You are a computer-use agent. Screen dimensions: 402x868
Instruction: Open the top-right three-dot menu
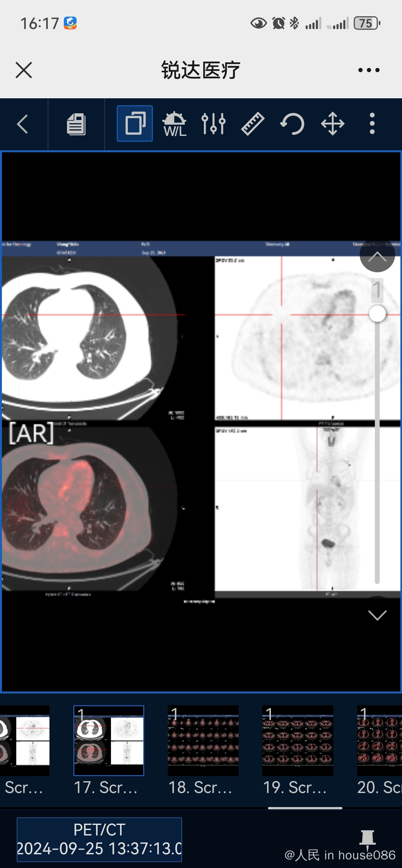tap(369, 70)
